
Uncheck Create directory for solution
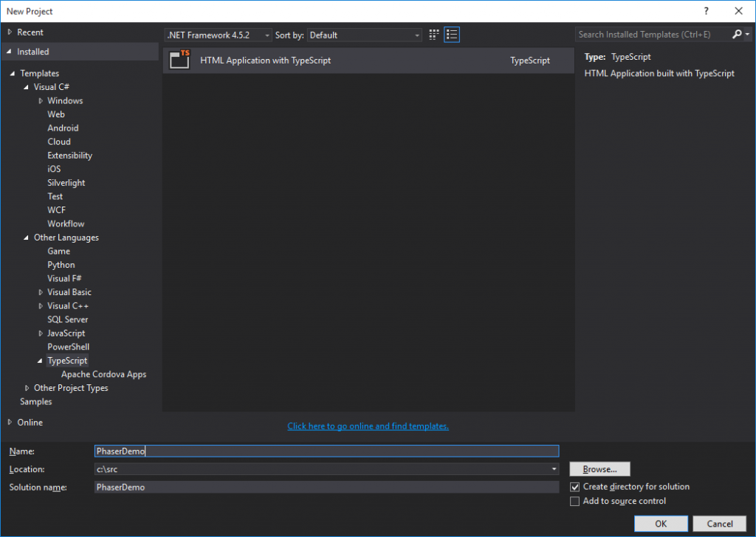[x=574, y=487]
